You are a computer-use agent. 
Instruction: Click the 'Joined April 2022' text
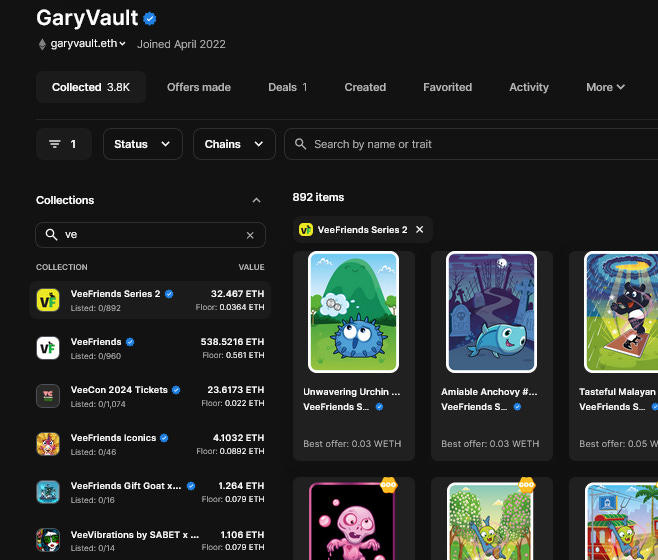(181, 44)
